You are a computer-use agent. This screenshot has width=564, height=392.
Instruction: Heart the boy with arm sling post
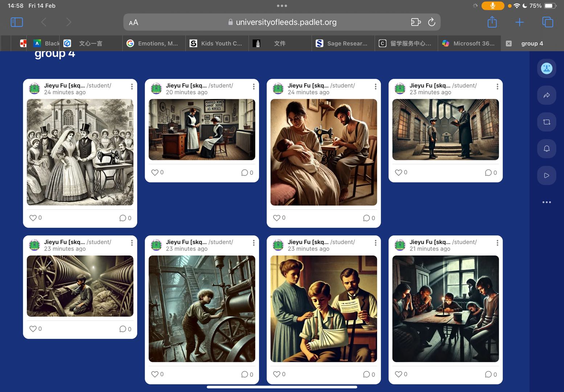point(277,374)
